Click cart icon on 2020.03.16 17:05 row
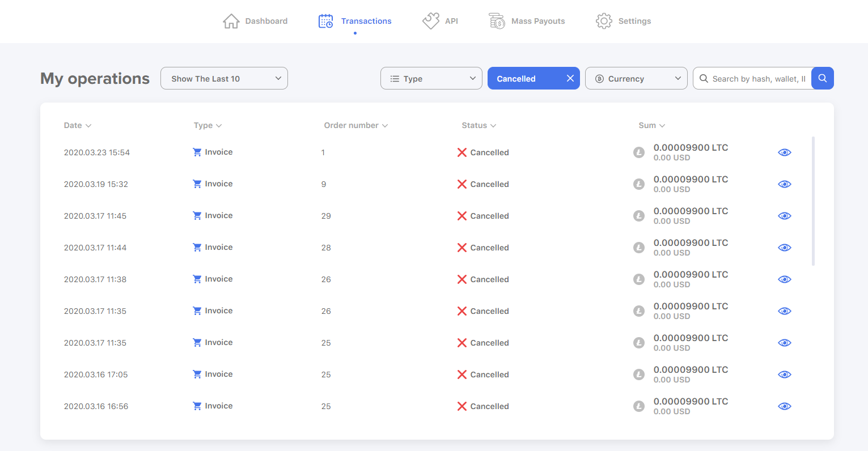This screenshot has width=868, height=451. pyautogui.click(x=197, y=374)
